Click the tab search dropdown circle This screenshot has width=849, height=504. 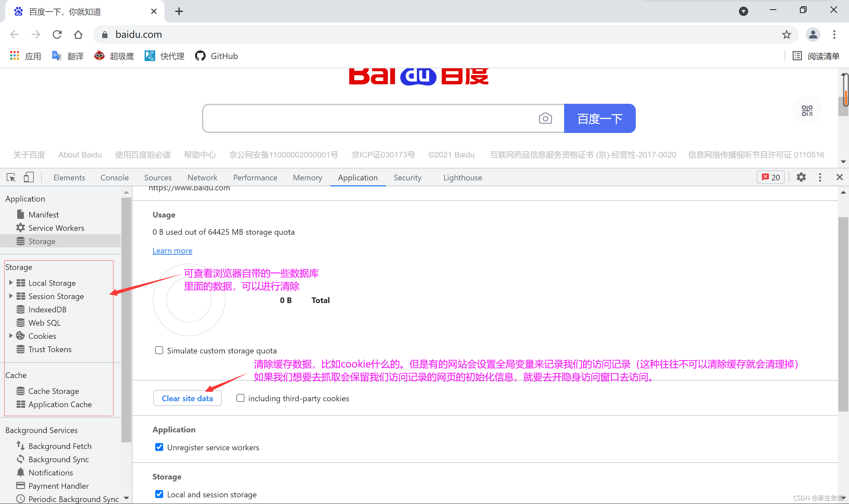click(744, 11)
